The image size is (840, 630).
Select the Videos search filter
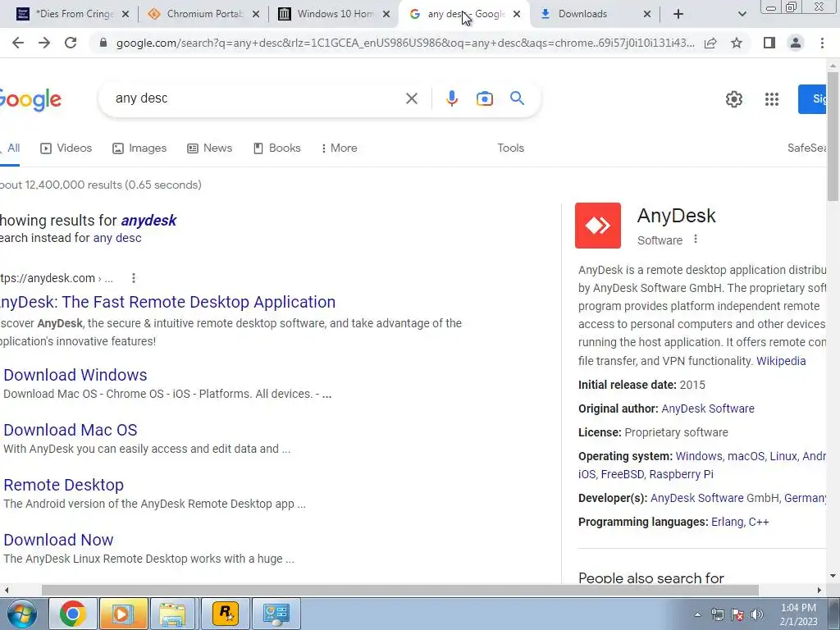coord(66,148)
